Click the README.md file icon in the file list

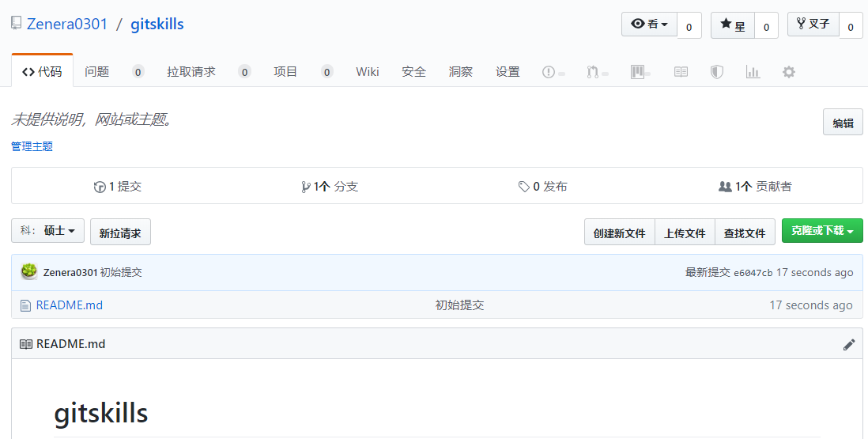(25, 305)
